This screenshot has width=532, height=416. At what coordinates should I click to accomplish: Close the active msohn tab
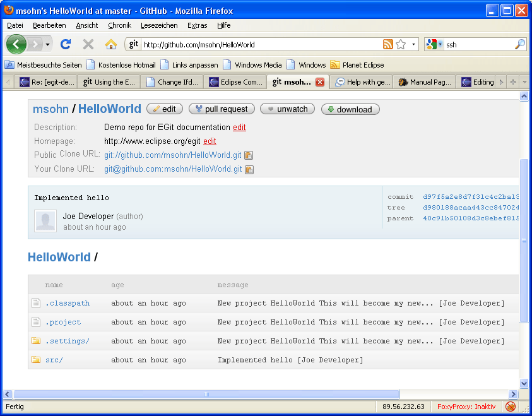319,82
